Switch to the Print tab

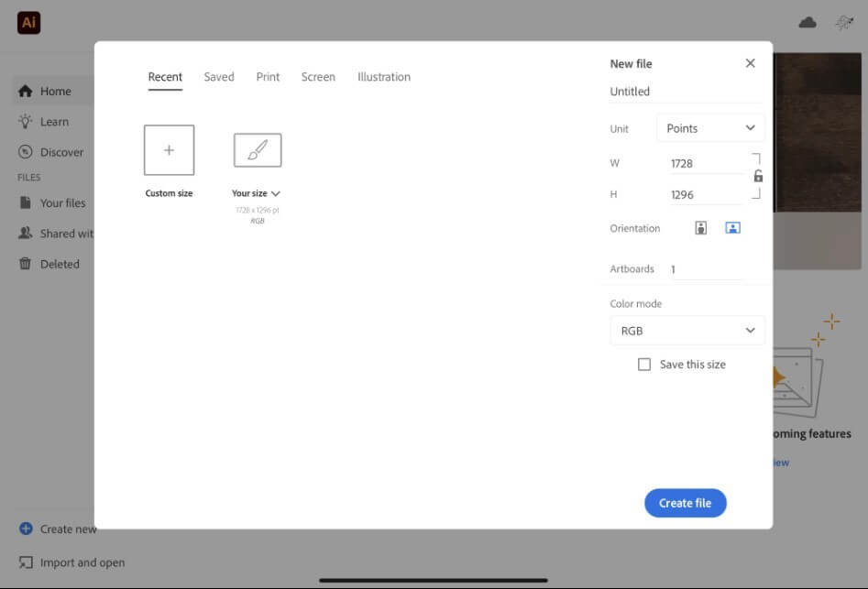pyautogui.click(x=268, y=77)
